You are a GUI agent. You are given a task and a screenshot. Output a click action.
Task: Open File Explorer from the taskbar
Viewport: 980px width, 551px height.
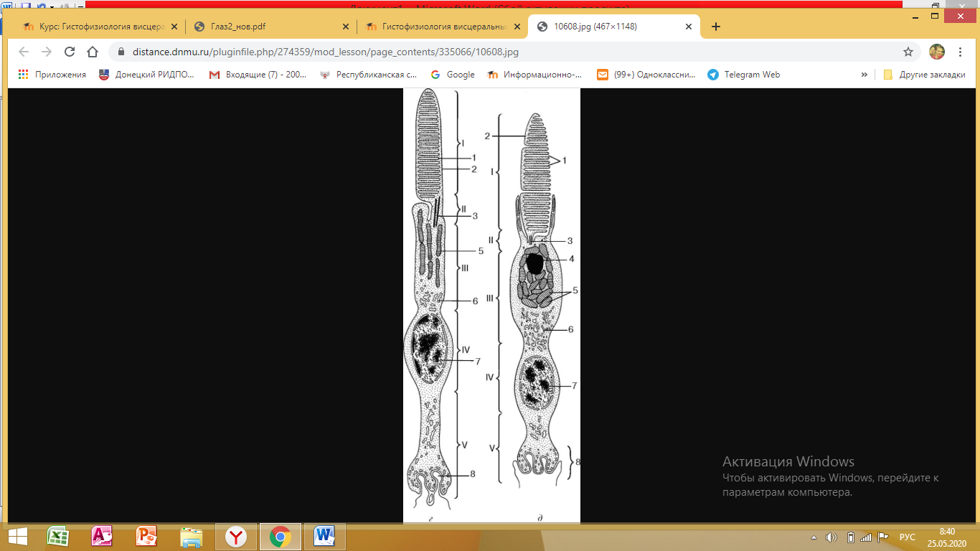(191, 537)
